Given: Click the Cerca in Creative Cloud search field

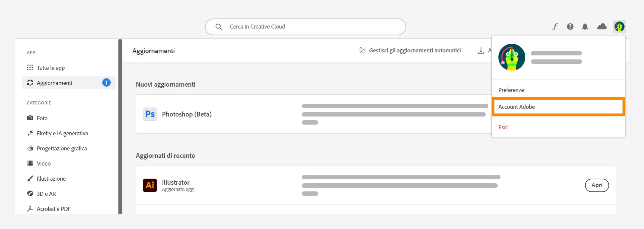Looking at the screenshot, I should click(x=305, y=27).
